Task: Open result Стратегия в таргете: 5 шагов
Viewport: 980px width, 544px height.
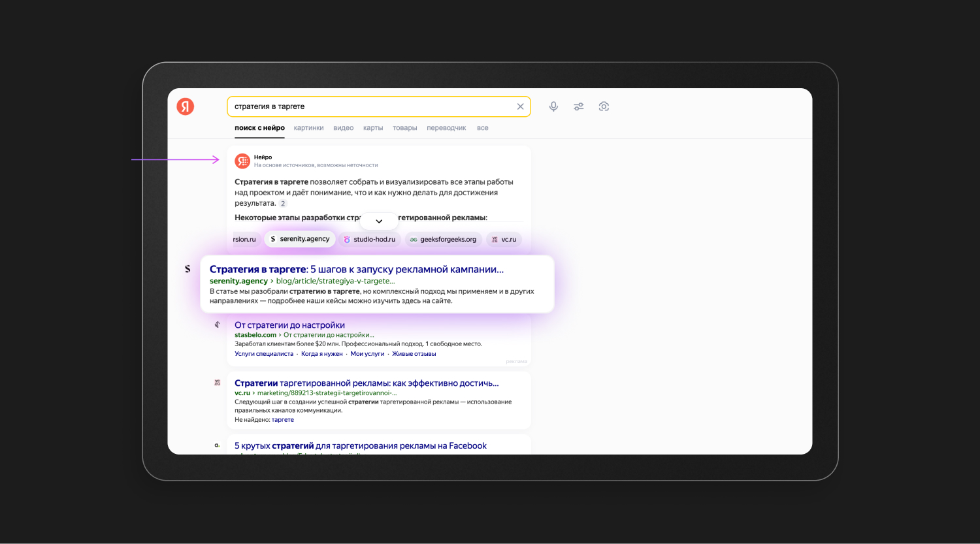Action: tap(357, 269)
